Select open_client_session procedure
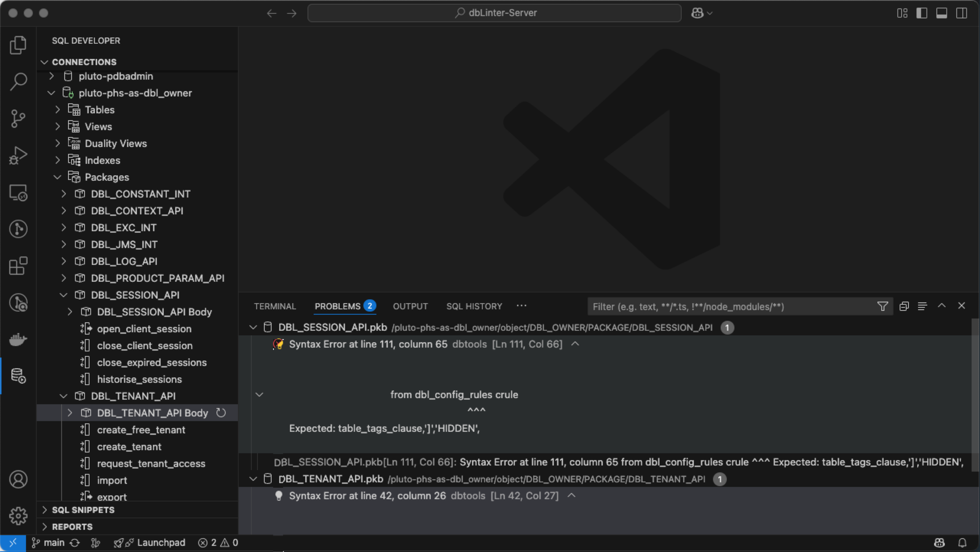The width and height of the screenshot is (980, 552). tap(144, 329)
